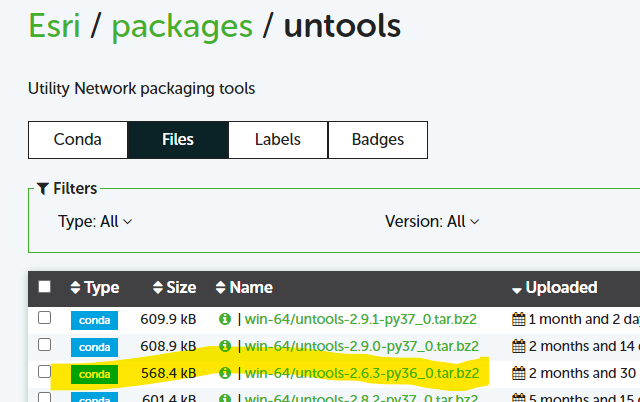Click info icon for untools-2.9.1-py37 file
Image resolution: width=640 pixels, height=402 pixels.
pyautogui.click(x=225, y=320)
